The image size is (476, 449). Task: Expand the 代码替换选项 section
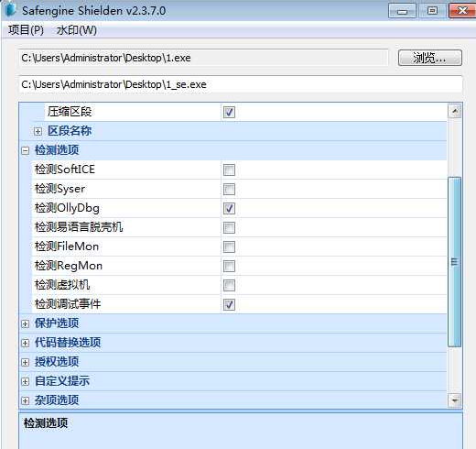[26, 343]
